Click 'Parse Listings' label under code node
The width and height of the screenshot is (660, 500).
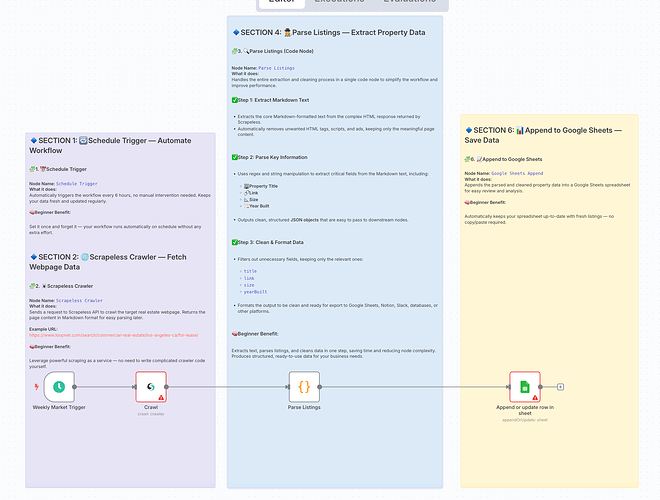(x=304, y=407)
